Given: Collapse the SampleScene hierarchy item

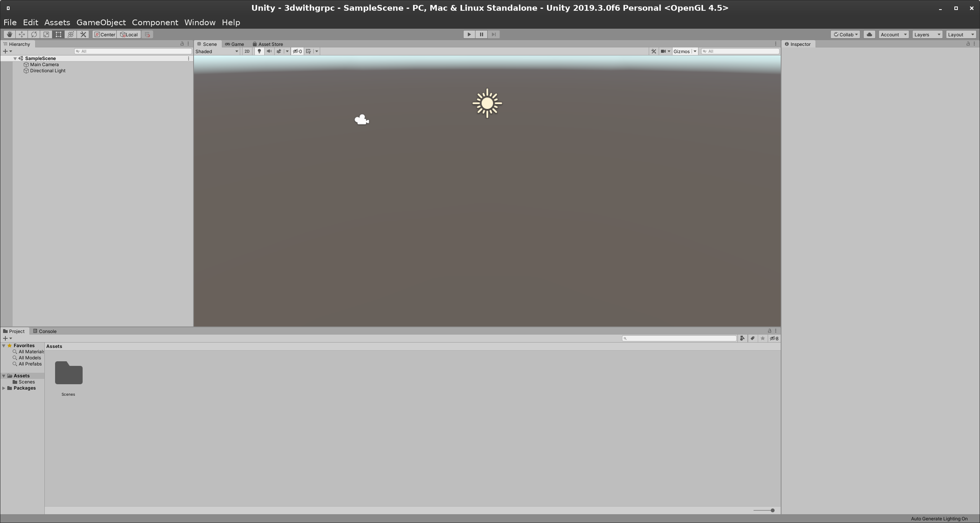Looking at the screenshot, I should click(15, 58).
